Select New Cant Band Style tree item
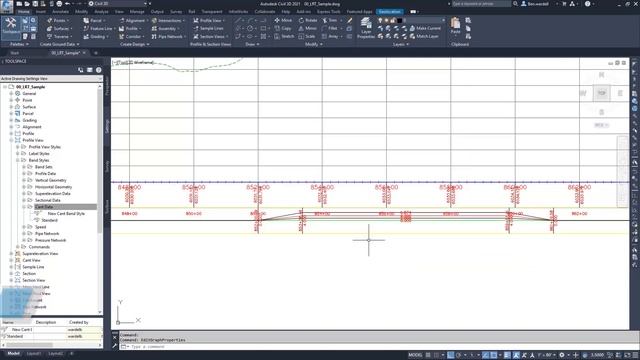Screen dimensions: 640x360 coord(66,213)
